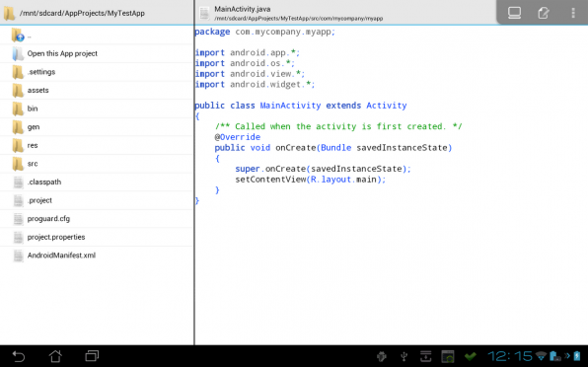The height and width of the screenshot is (367, 588).
Task: Select Open this App project
Action: pyautogui.click(x=97, y=53)
